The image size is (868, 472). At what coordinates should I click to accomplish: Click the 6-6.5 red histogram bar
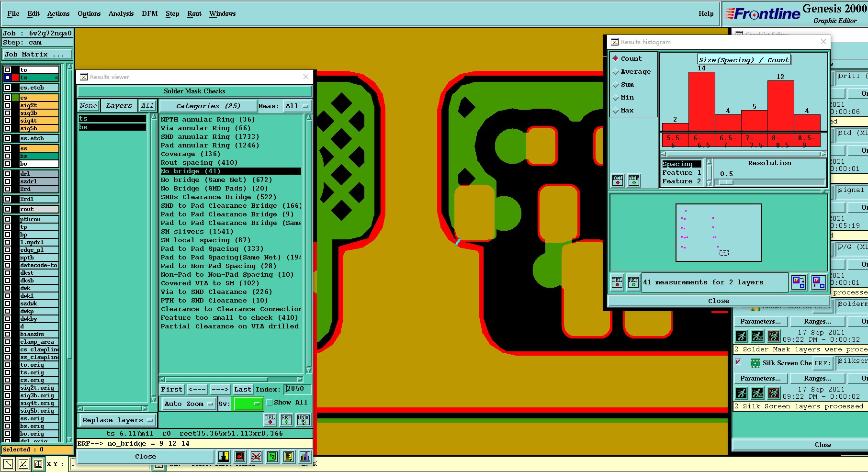pyautogui.click(x=702, y=101)
